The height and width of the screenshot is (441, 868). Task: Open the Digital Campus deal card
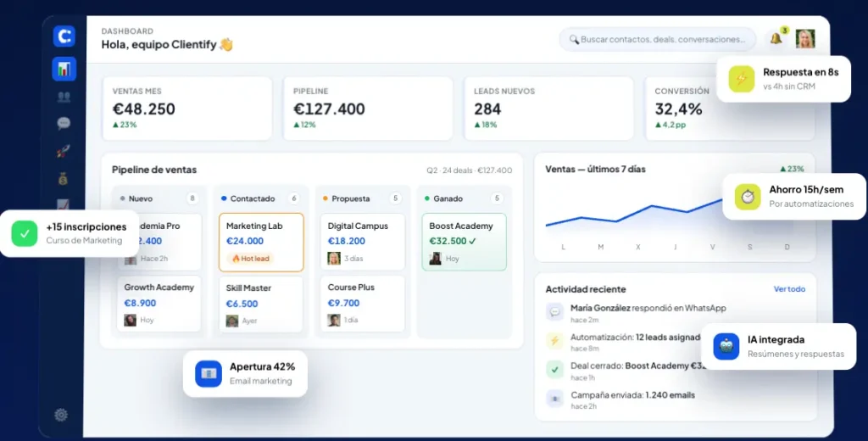pyautogui.click(x=363, y=242)
